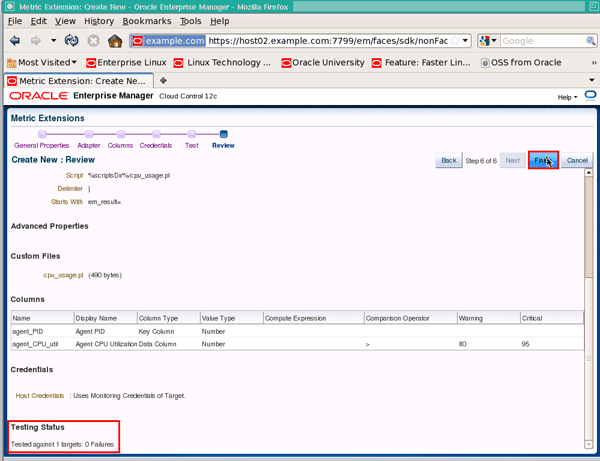Screen dimensions: 600x461
Task: Open the cpu_usage.pl custom file link
Action: 63,275
